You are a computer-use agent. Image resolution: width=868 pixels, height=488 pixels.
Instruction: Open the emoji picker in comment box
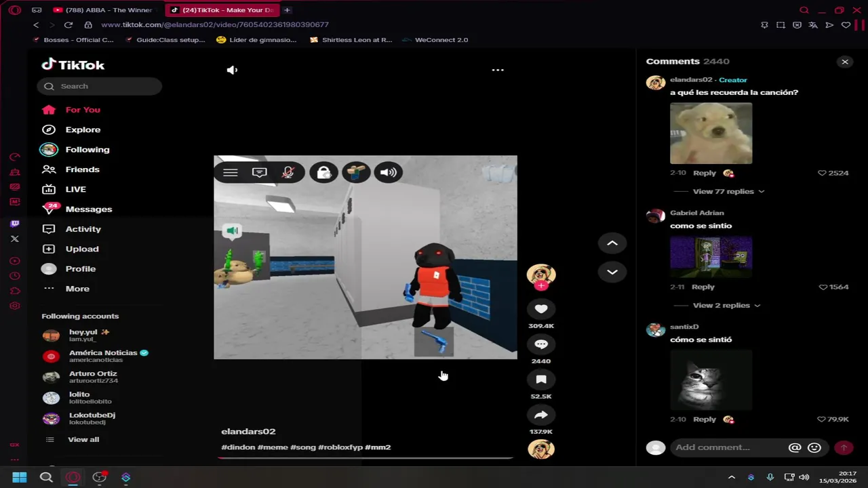(x=814, y=447)
